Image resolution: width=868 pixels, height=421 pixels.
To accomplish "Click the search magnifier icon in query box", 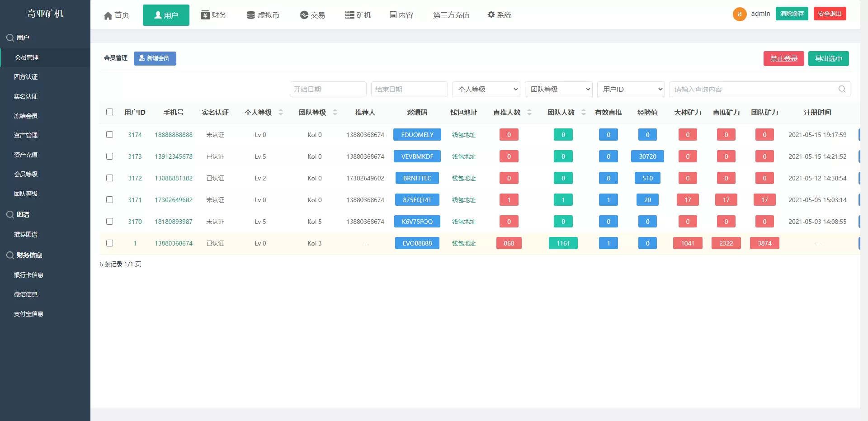I will point(842,89).
